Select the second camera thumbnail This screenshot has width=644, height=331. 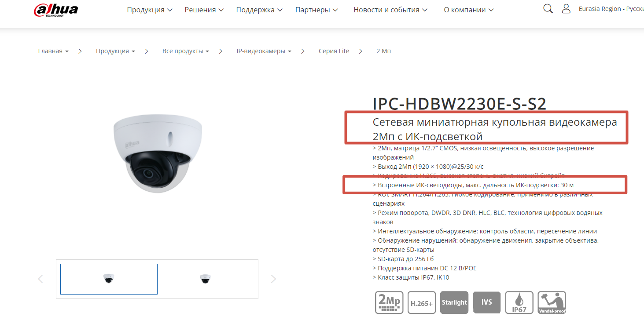pyautogui.click(x=205, y=279)
